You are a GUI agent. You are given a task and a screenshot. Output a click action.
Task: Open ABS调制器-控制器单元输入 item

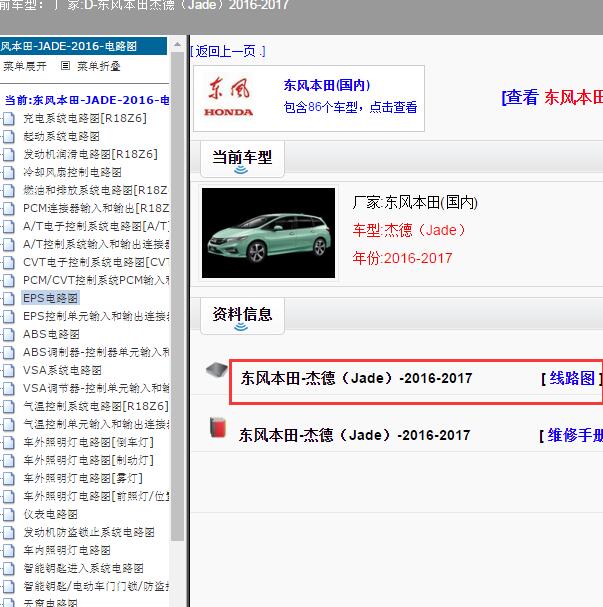click(96, 353)
